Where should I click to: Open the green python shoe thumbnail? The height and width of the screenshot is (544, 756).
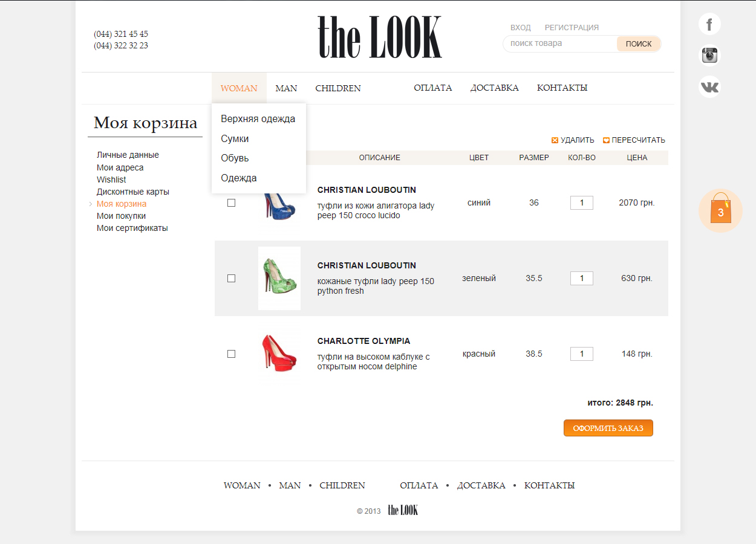pos(279,279)
